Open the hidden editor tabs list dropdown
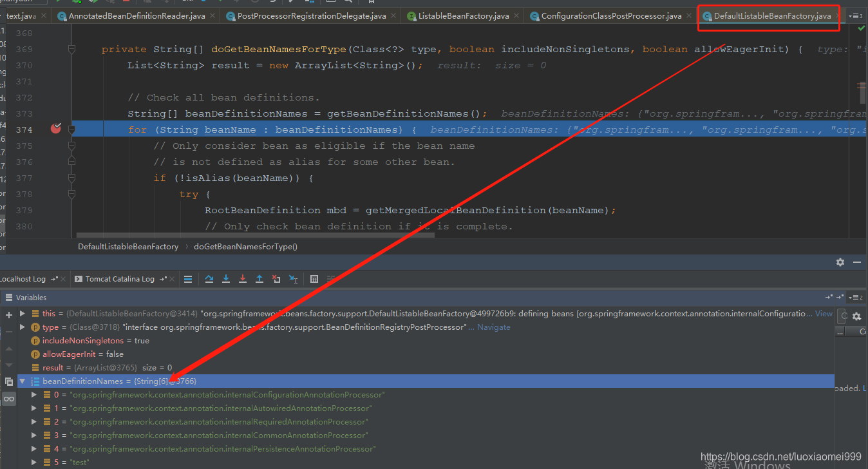This screenshot has width=868, height=469. click(x=856, y=15)
